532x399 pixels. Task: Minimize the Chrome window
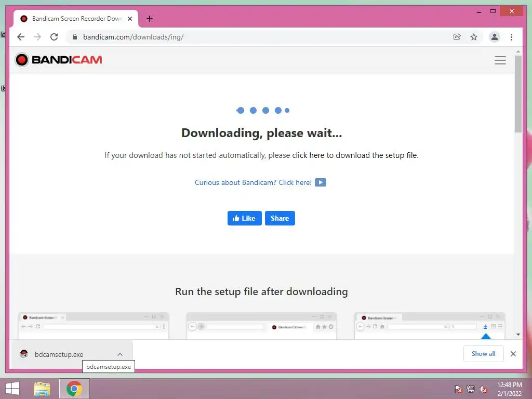tap(478, 11)
